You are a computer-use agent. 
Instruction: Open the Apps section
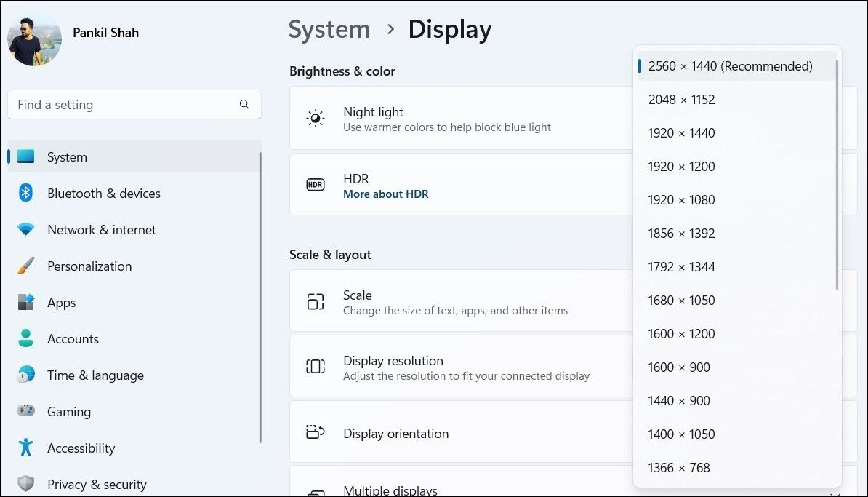(x=62, y=302)
